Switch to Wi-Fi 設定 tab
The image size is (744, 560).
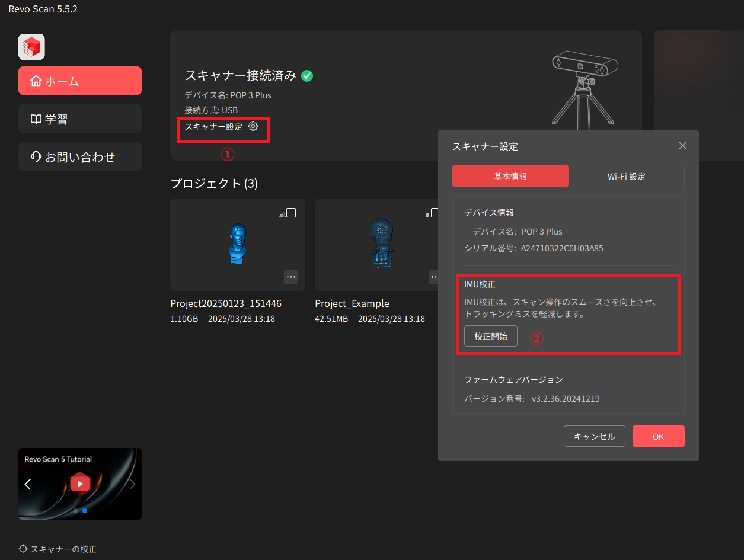(x=627, y=176)
